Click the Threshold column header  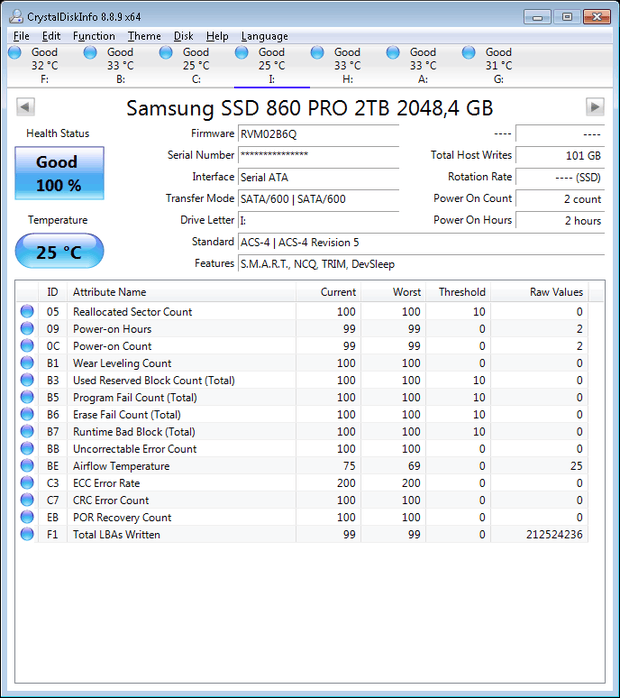point(458,292)
